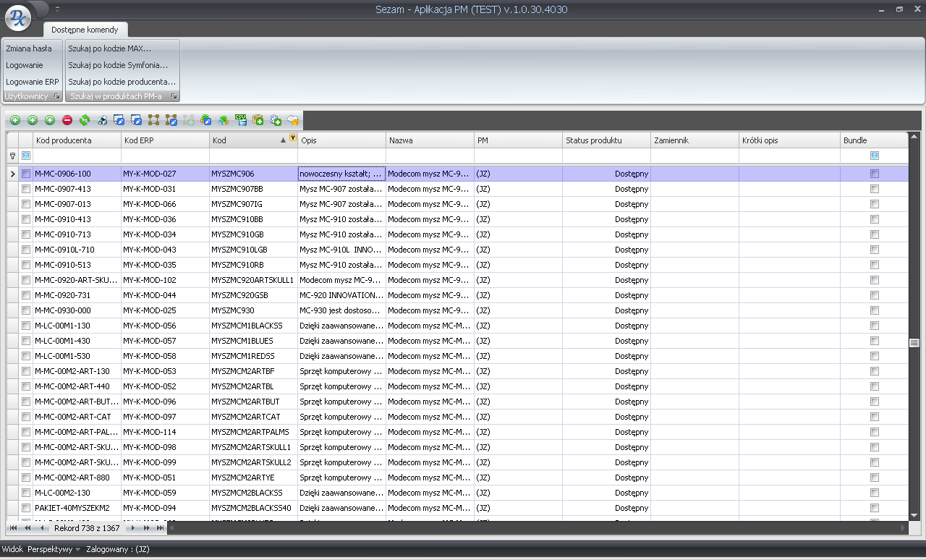
Task: Click the Logowanie ERP command
Action: click(32, 82)
